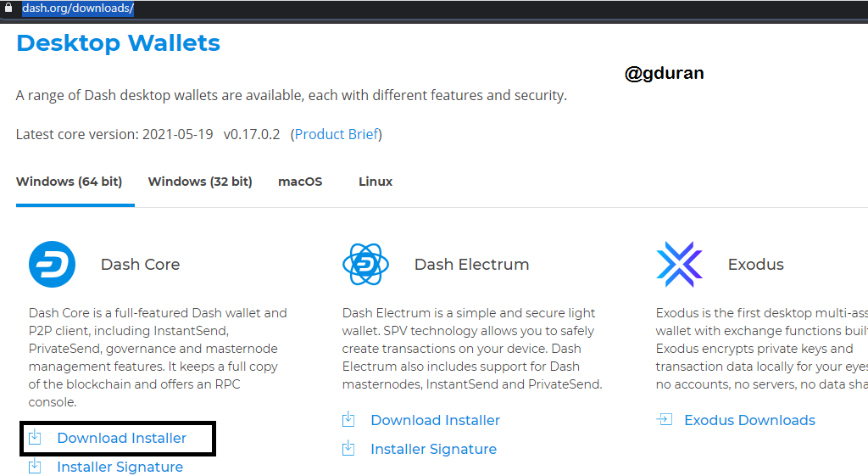Click icon beside Dash Core Installer Signature
The image size is (868, 476).
click(x=35, y=466)
